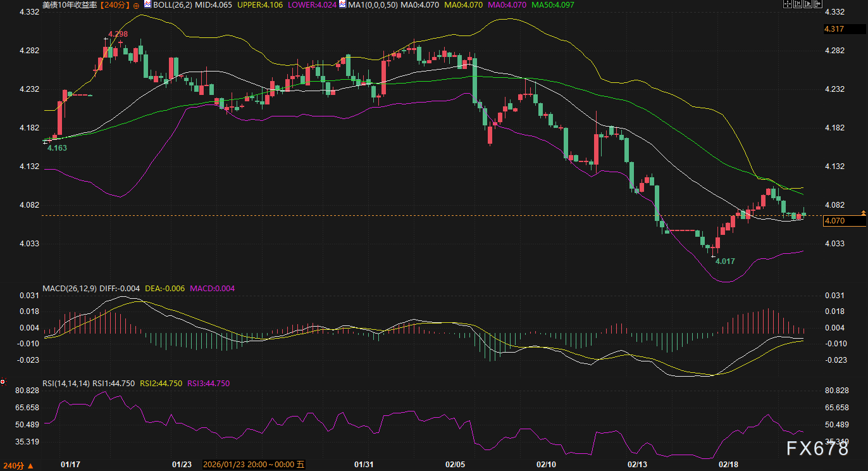This screenshot has height=471, width=868.
Task: Click the orange circled-plus icon beside 240分
Action: [x=135, y=5]
